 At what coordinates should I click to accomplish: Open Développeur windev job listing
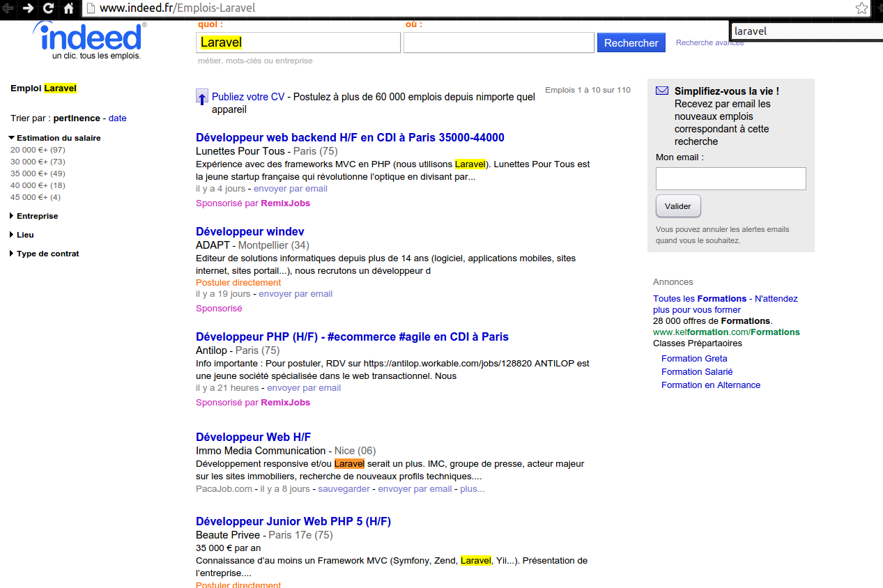pos(250,231)
